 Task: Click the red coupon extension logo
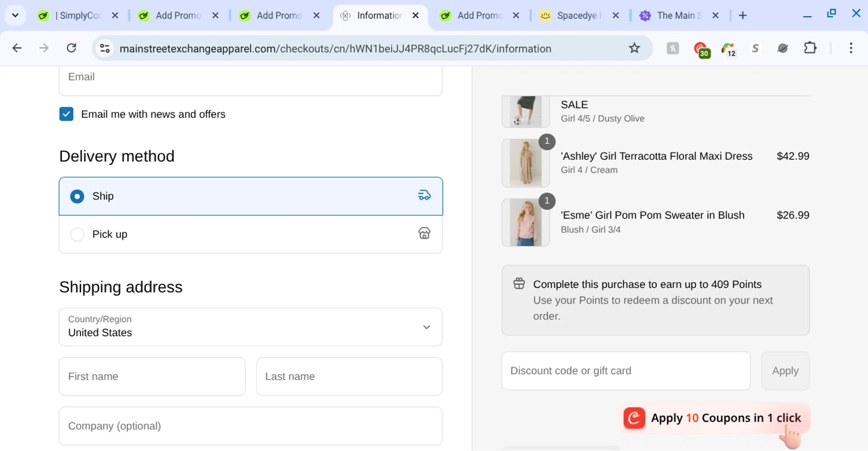click(x=634, y=418)
